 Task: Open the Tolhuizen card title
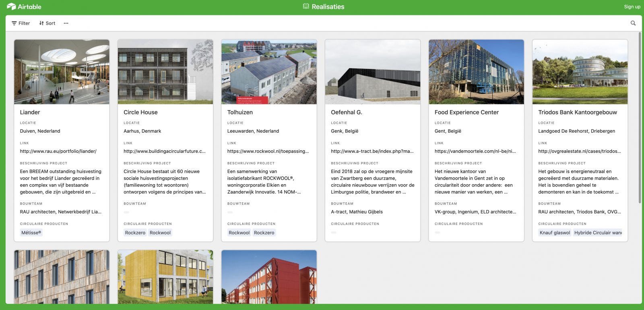click(x=240, y=112)
